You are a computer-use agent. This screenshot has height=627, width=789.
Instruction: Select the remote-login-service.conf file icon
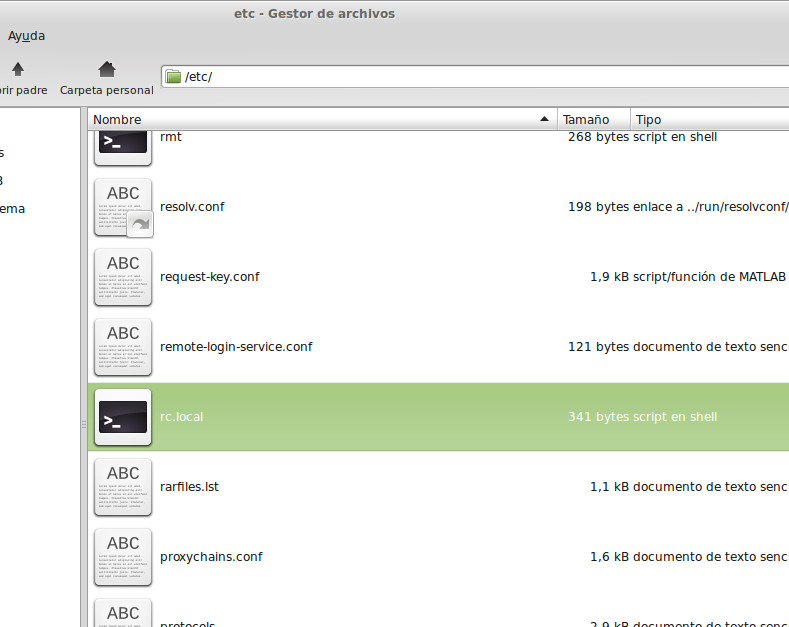click(x=123, y=347)
